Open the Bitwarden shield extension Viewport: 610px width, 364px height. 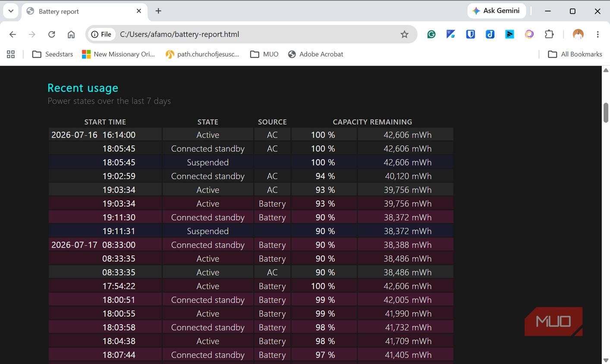point(470,35)
